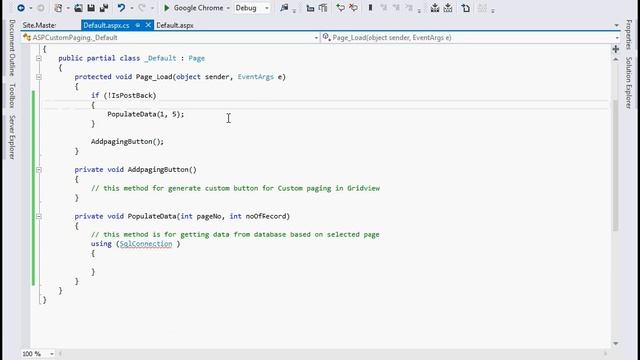640x360 pixels.
Task: Click the vertical scrollbar up arrow
Action: 616,60
